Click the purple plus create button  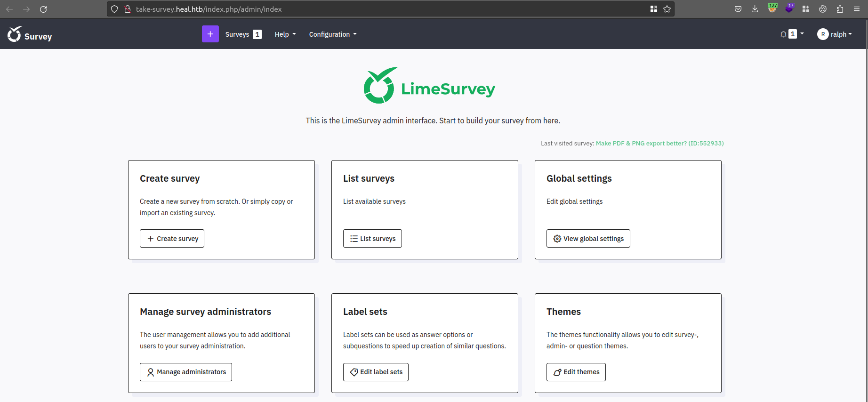click(210, 34)
